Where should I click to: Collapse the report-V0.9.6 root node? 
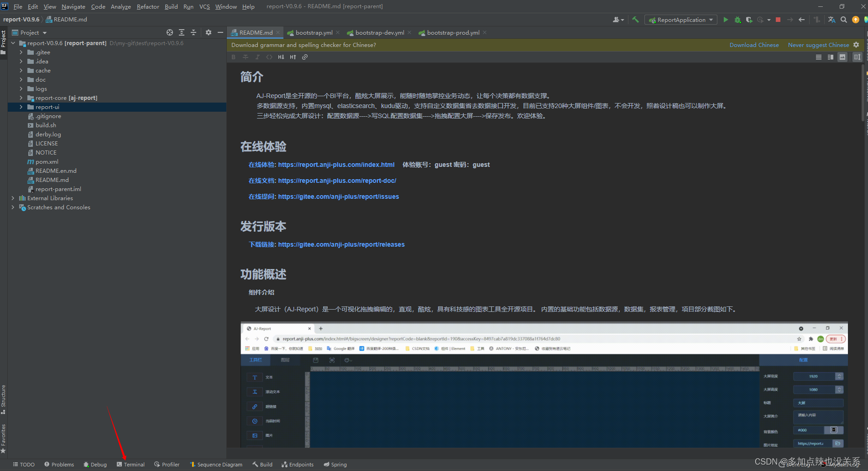point(13,43)
